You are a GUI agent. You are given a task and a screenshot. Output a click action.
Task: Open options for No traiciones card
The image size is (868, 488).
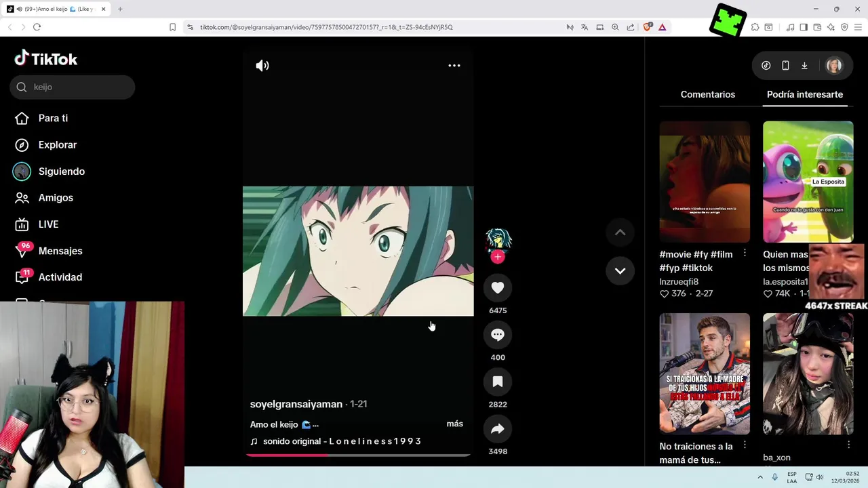(x=745, y=445)
